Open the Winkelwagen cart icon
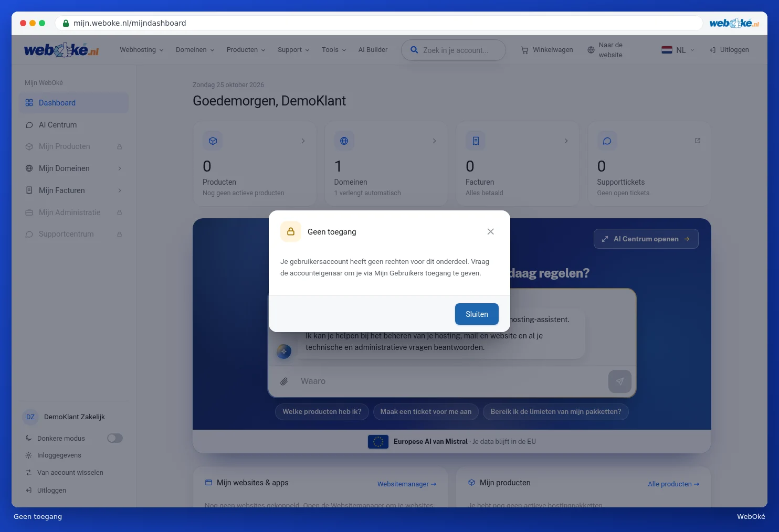The image size is (779, 532). (524, 50)
